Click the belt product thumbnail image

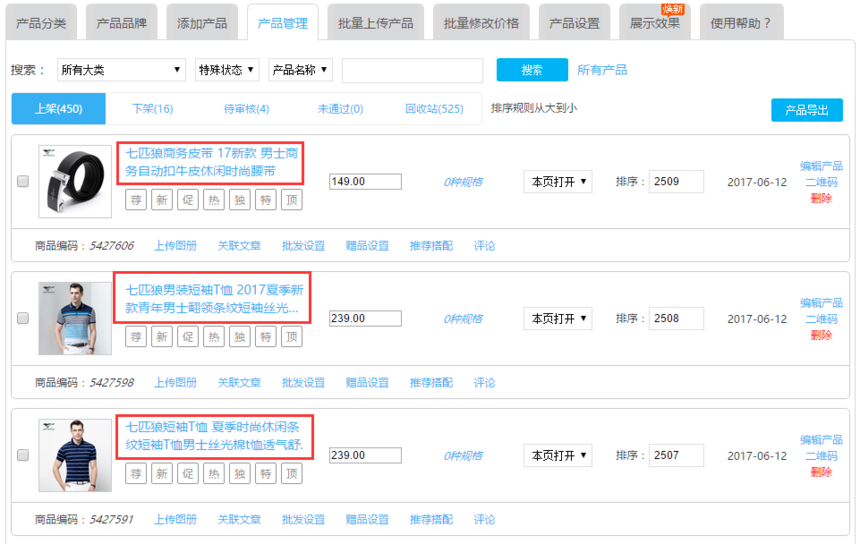75,181
